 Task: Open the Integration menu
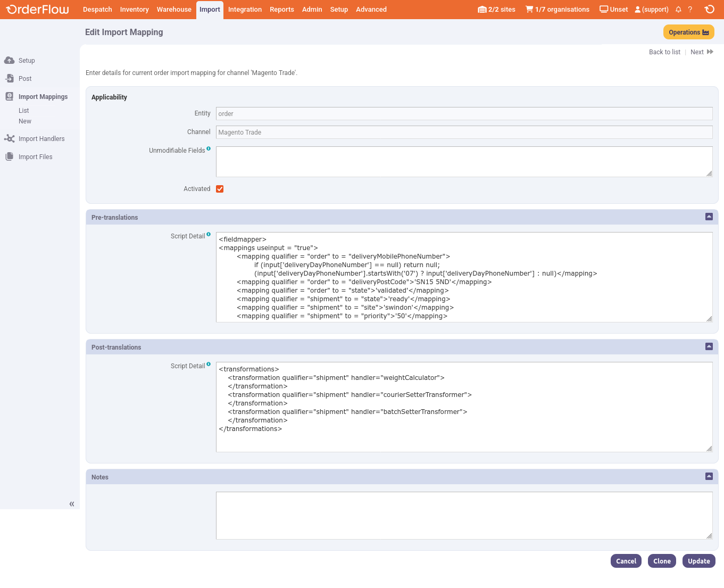point(245,10)
